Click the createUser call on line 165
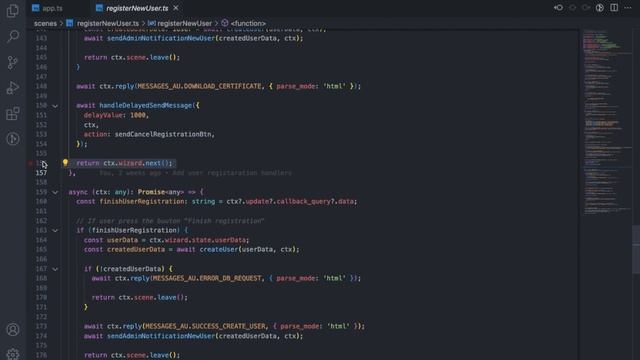Image resolution: width=640 pixels, height=360 pixels. tap(219, 249)
